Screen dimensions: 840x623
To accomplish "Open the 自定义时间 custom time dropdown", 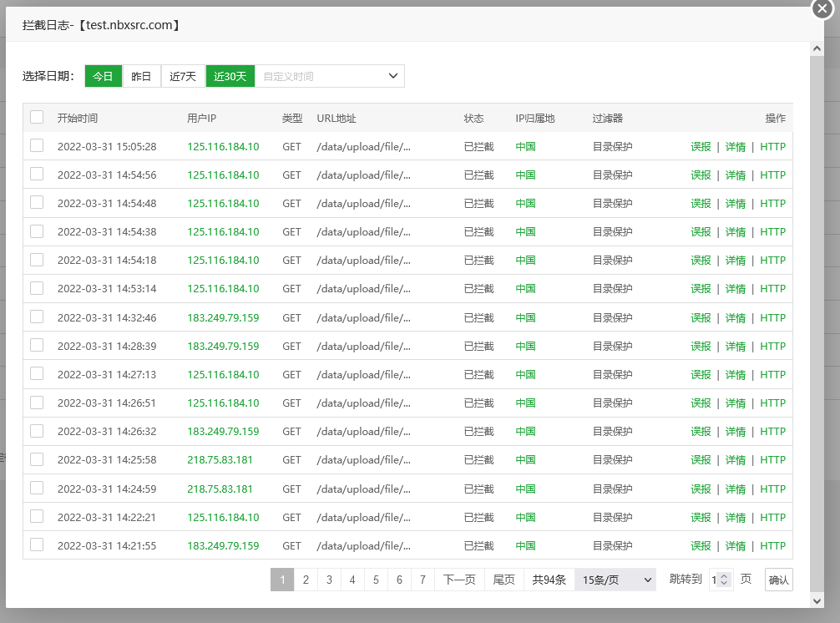I will click(330, 76).
